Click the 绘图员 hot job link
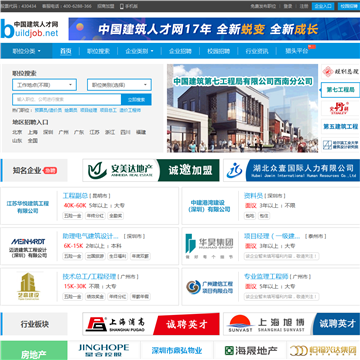 [71, 110]
